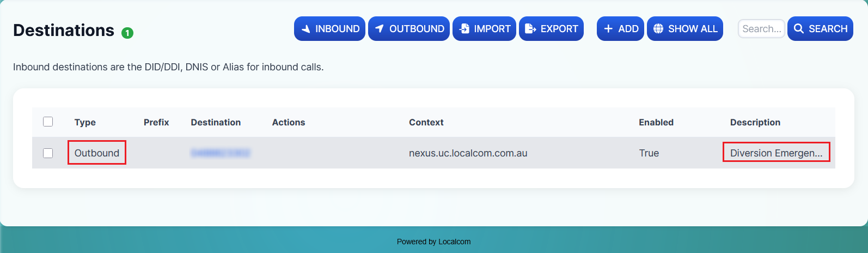Sort by the Destination column header
The image size is (868, 253).
pos(216,122)
